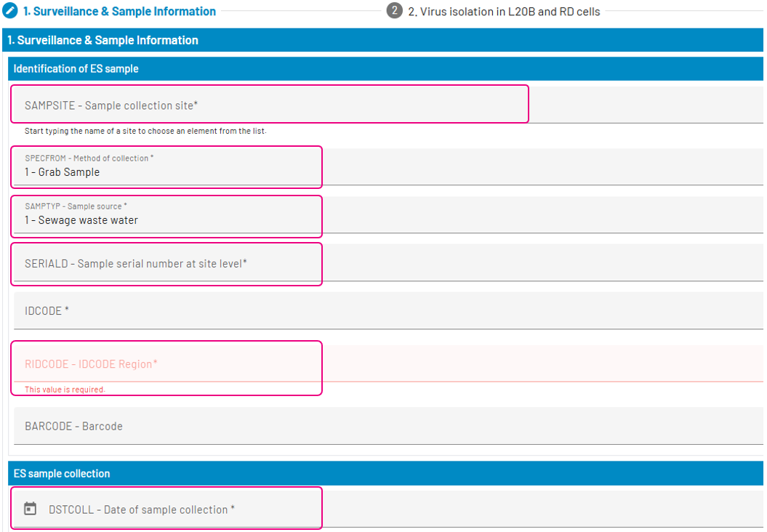Open the SPECFROM method of collection dropdown
The width and height of the screenshot is (767, 532).
pyautogui.click(x=167, y=167)
